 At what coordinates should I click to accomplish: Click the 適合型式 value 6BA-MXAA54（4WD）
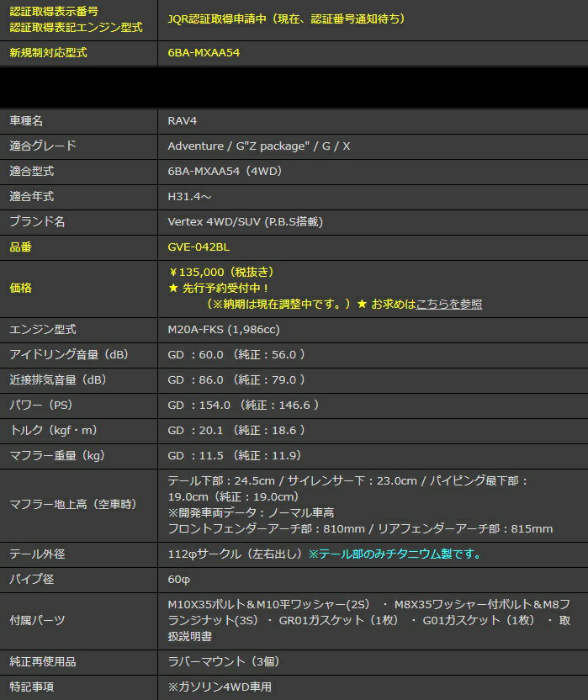(x=224, y=171)
